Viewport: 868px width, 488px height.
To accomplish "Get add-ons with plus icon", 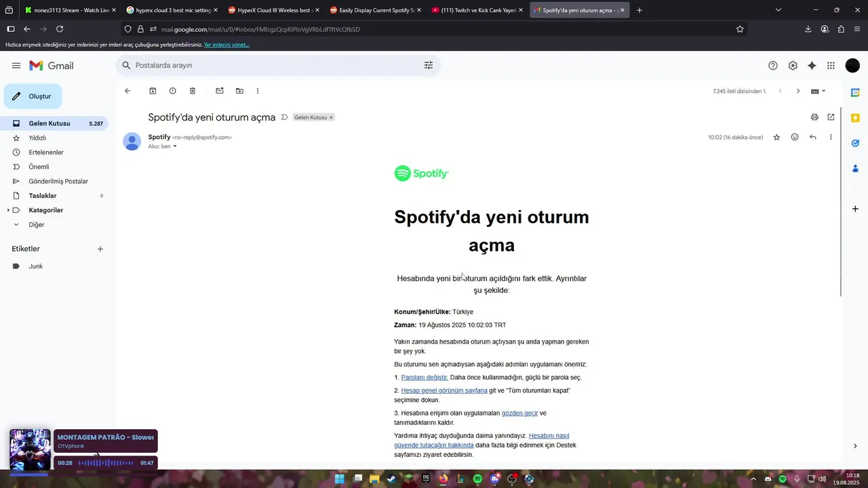I will pos(855,209).
